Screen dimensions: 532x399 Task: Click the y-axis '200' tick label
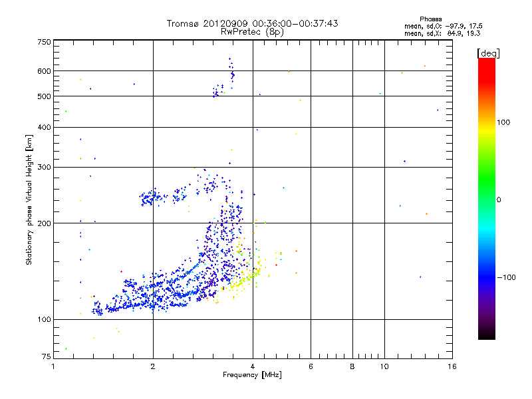44,223
